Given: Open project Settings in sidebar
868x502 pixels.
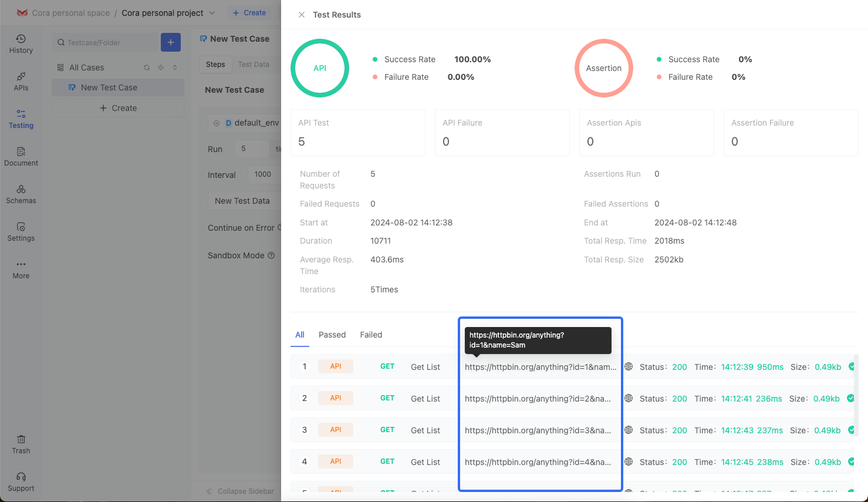Looking at the screenshot, I should pos(21,231).
